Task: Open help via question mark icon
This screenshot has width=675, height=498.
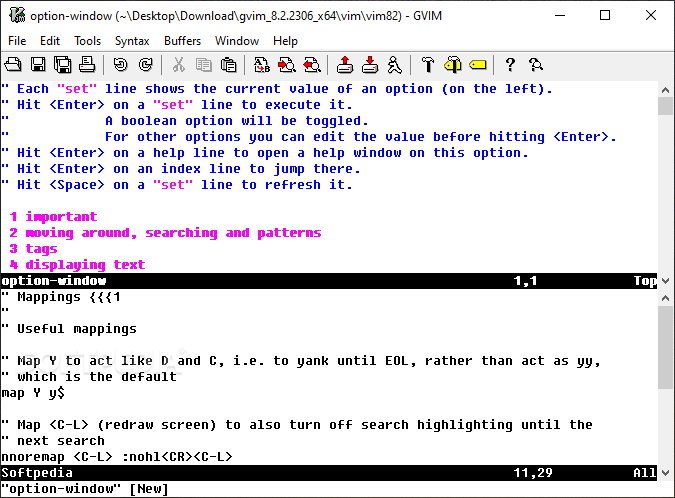Action: pyautogui.click(x=510, y=65)
